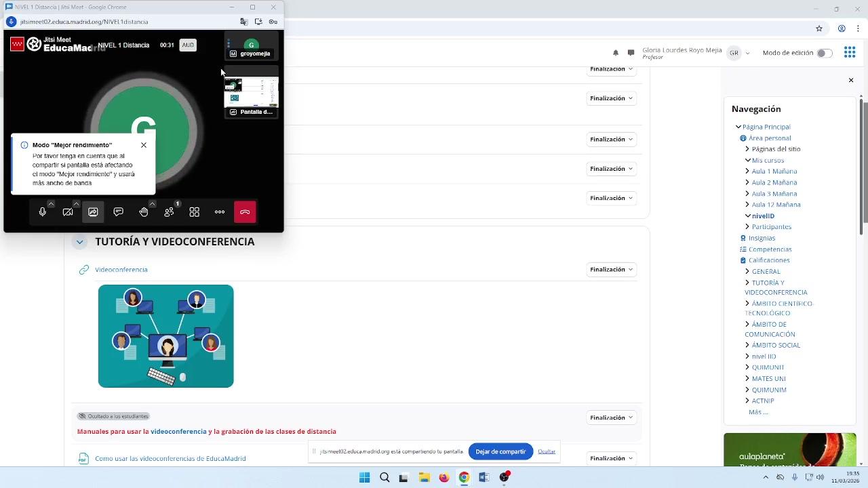Image resolution: width=868 pixels, height=488 pixels.
Task: Open Word from the taskbar
Action: point(484,477)
